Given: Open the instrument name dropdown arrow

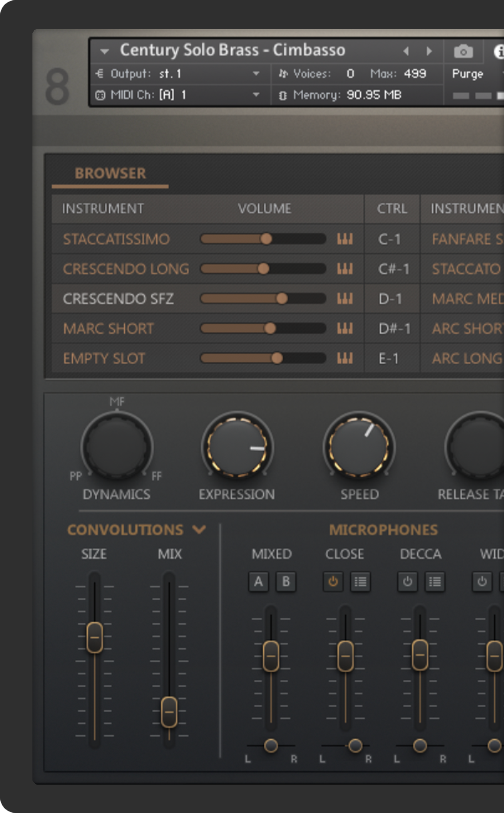Looking at the screenshot, I should point(104,52).
